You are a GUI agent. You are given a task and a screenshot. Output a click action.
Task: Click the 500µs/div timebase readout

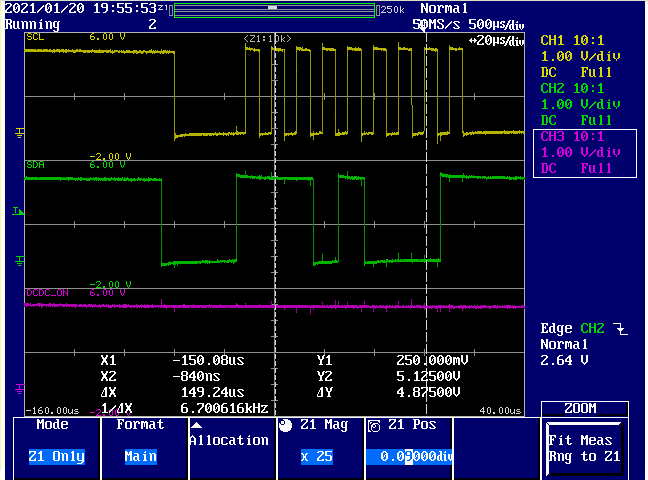496,25
